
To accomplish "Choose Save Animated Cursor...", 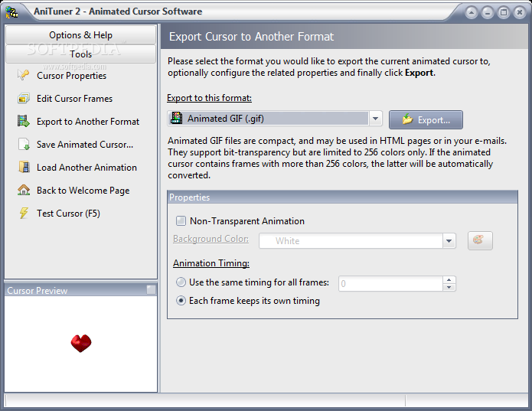I will (85, 145).
